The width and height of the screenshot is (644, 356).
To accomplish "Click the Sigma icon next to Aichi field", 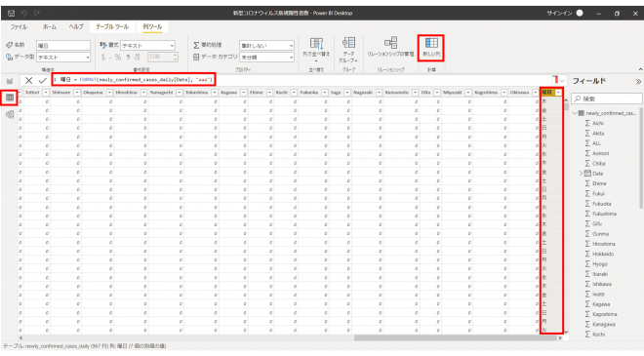I will tap(587, 123).
